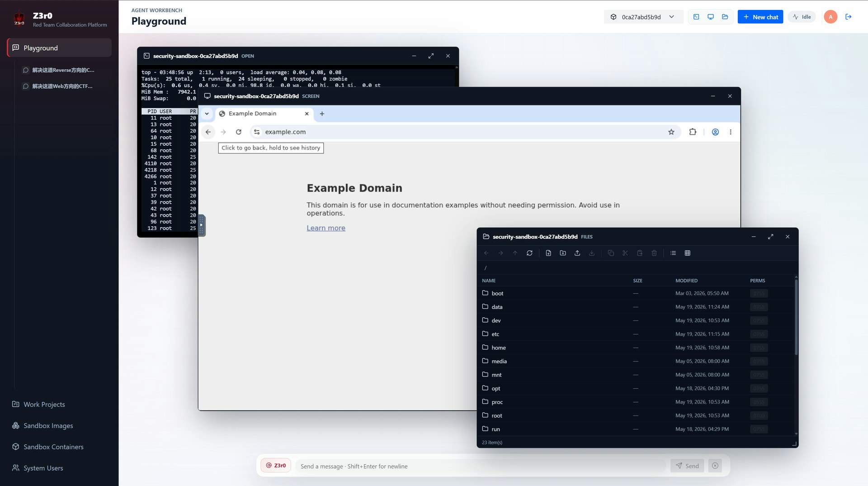
Task: Switch file manager to list view
Action: click(673, 253)
